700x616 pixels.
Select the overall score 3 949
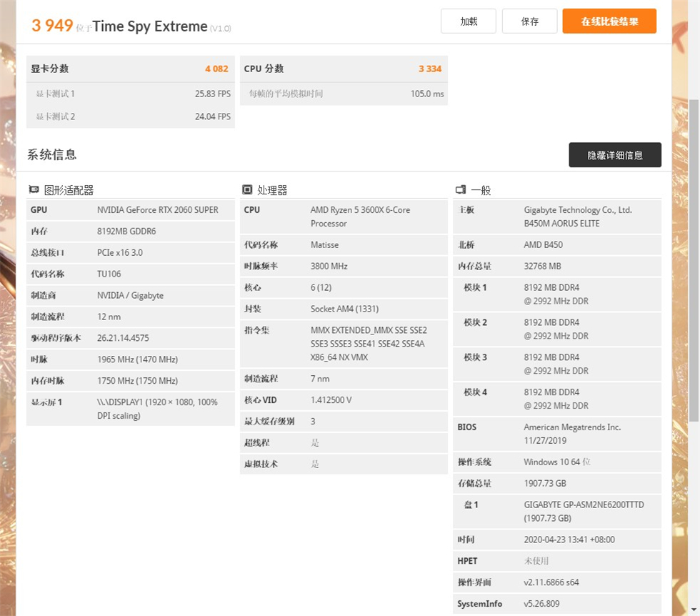point(52,26)
